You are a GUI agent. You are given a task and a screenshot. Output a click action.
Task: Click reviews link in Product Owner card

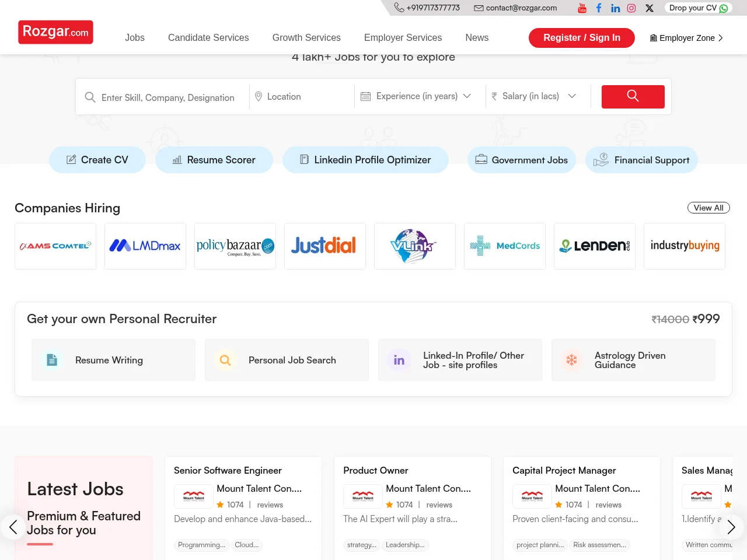point(439,505)
